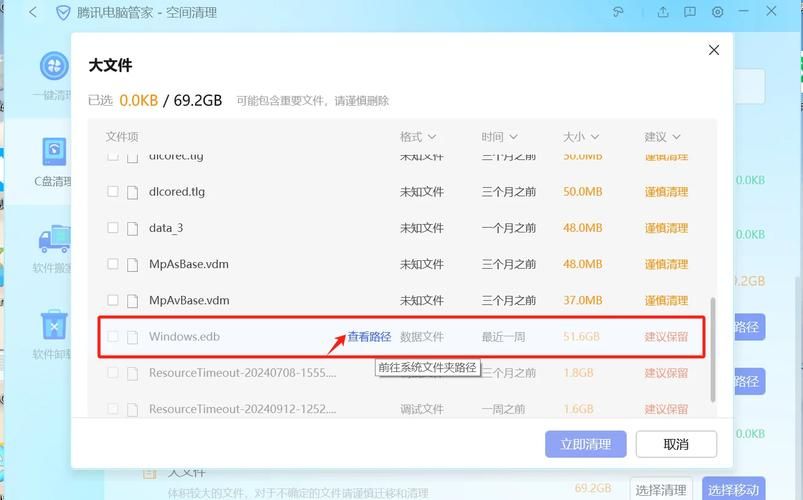Tick the checkbox for data_3
Screen dimensions: 803x500
pos(113,227)
